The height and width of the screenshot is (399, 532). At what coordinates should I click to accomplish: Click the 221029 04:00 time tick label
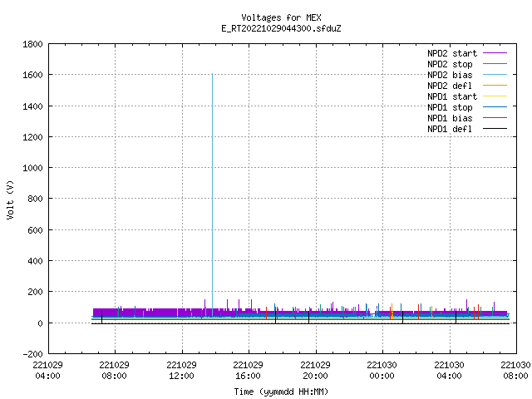point(48,370)
